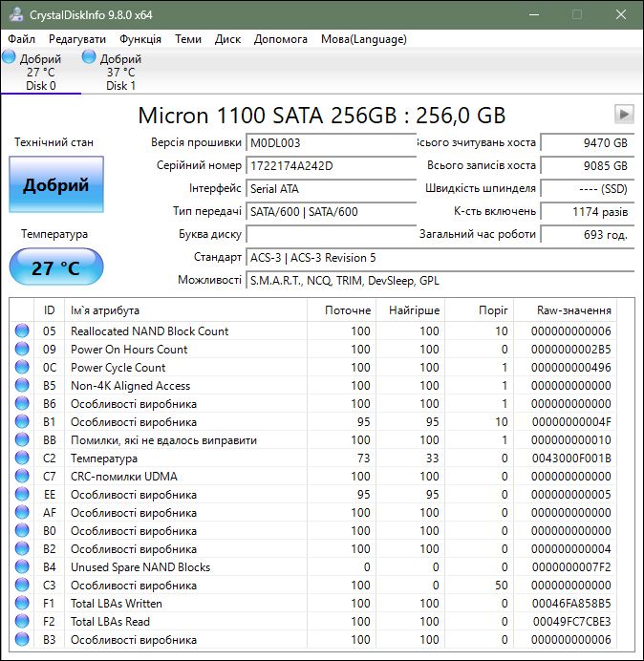Select the Power On Hours Count row
The height and width of the screenshot is (661, 644).
(x=313, y=349)
